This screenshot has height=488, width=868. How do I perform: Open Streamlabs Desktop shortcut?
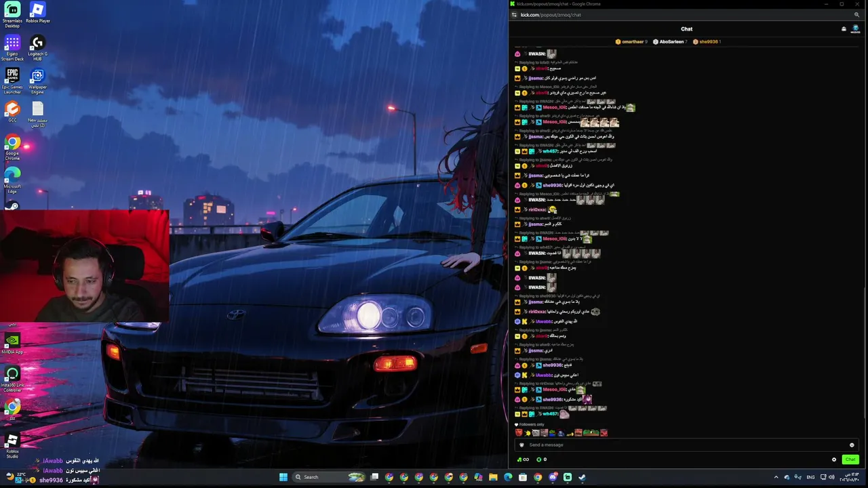(12, 14)
